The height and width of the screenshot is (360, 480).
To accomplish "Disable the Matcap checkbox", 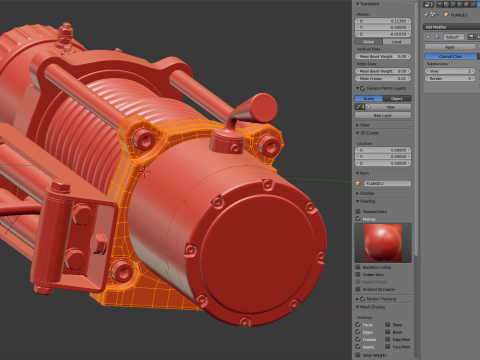I will pos(358,219).
